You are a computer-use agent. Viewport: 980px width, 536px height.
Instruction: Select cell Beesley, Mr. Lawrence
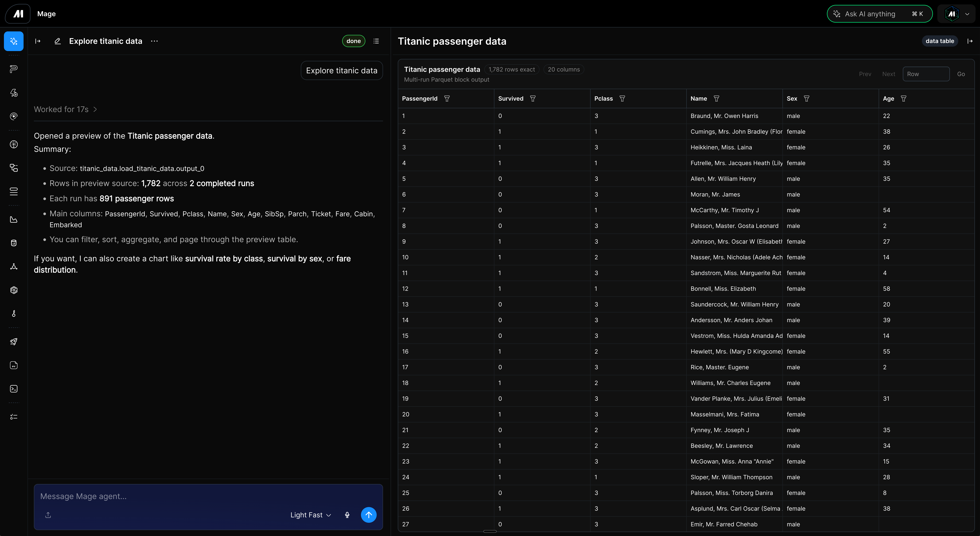(x=734, y=446)
